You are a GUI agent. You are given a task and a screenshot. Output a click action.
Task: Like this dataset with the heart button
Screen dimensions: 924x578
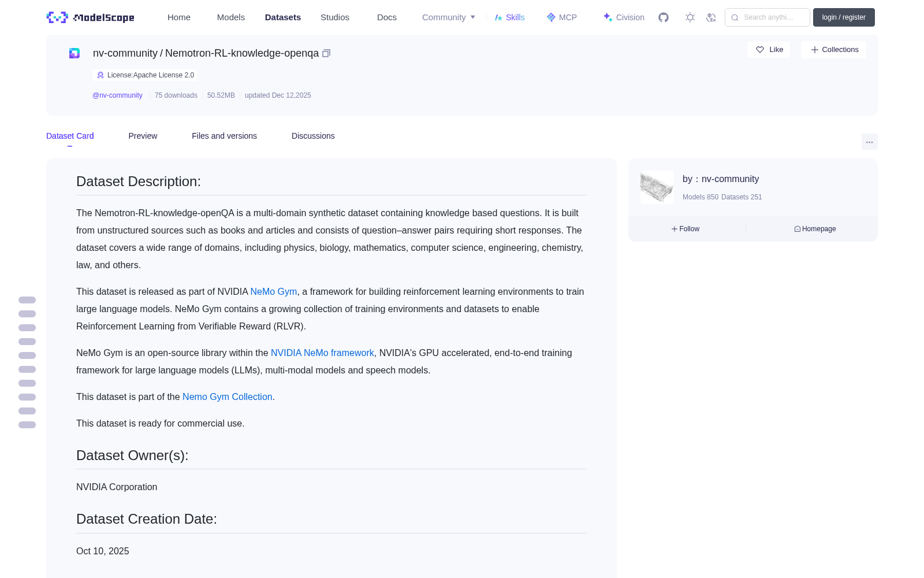(x=769, y=50)
